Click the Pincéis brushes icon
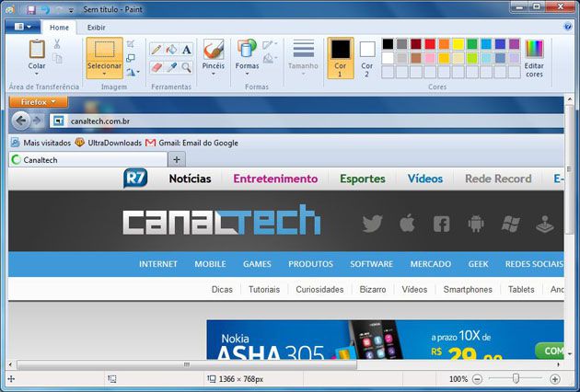 (x=214, y=49)
